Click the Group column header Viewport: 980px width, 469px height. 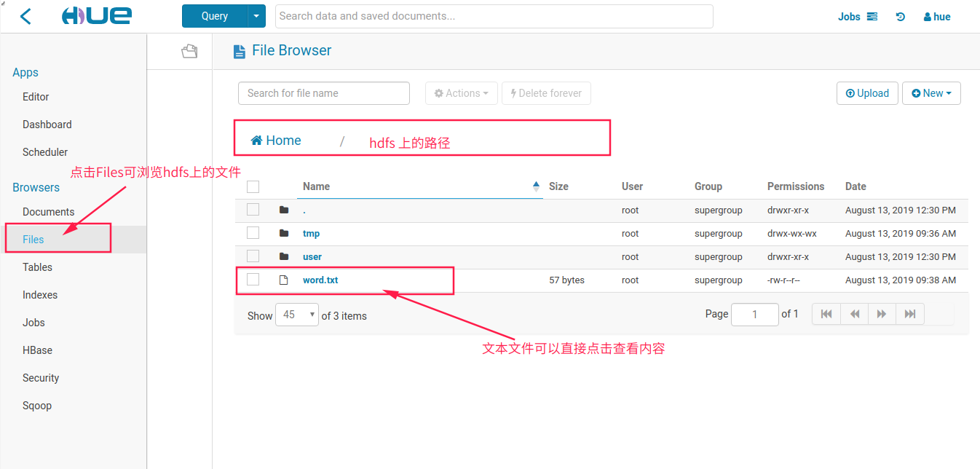pyautogui.click(x=708, y=186)
